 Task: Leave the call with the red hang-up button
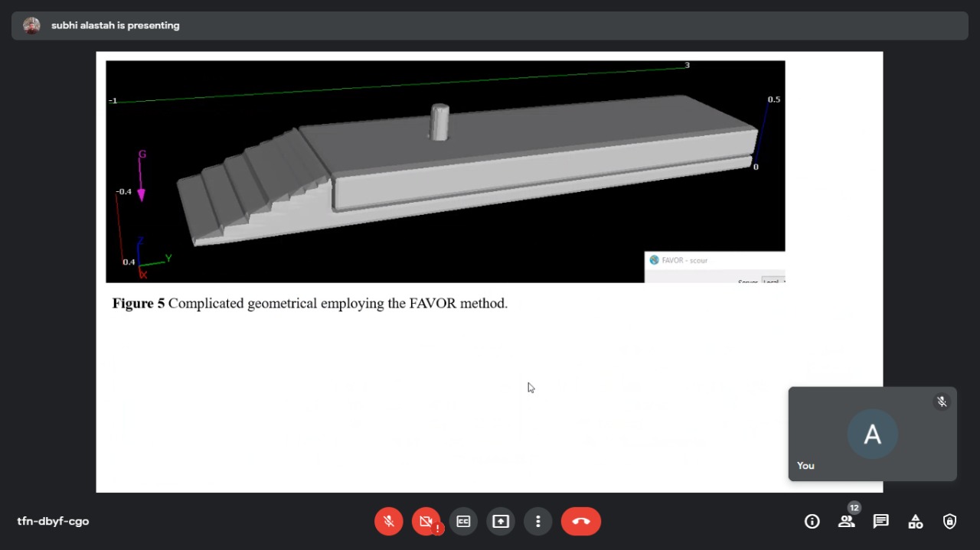pos(581,521)
